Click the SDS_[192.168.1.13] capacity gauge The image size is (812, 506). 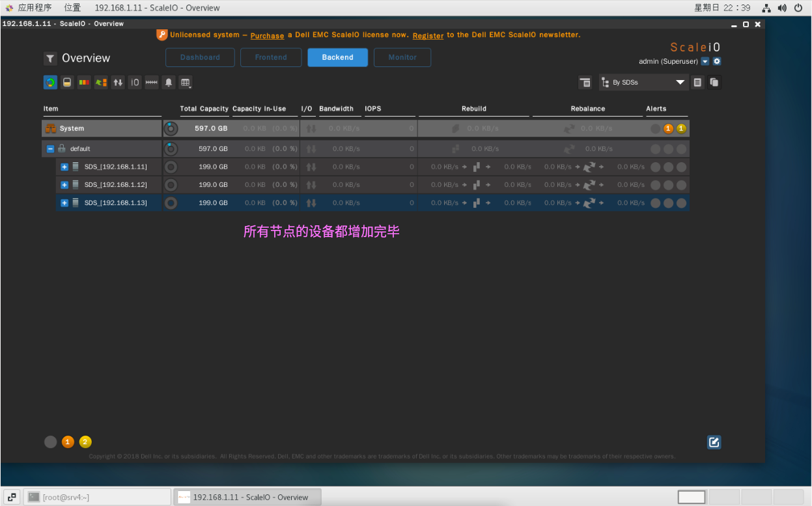[x=171, y=203]
